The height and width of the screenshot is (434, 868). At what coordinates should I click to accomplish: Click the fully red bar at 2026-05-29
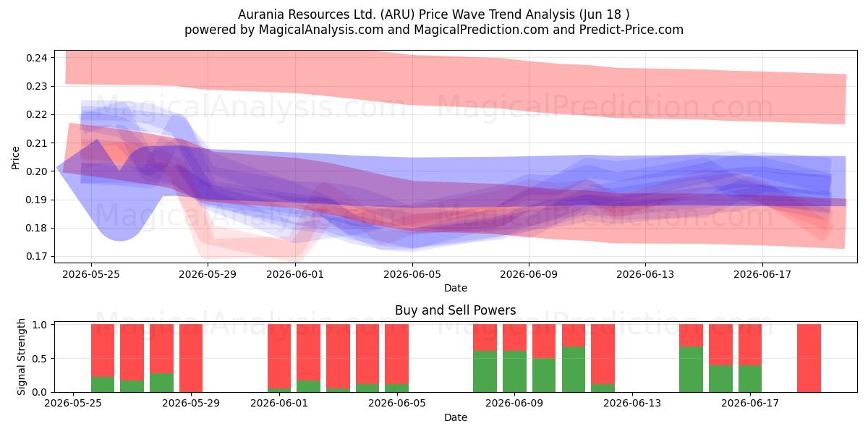(x=191, y=358)
